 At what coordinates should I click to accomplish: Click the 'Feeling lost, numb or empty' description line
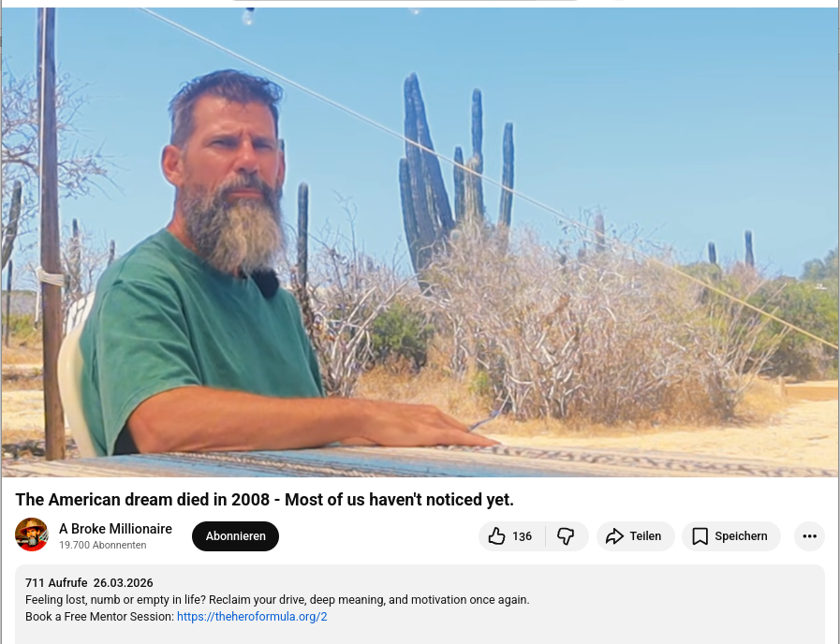[277, 600]
